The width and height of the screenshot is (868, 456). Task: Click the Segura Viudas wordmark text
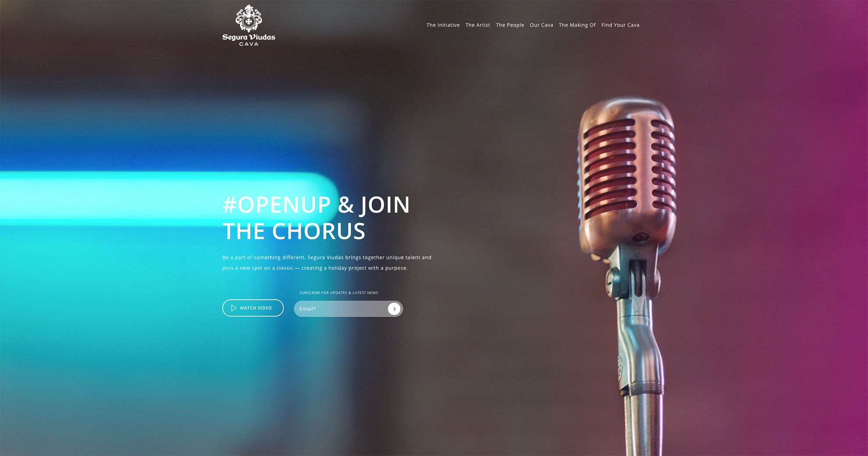tap(249, 37)
